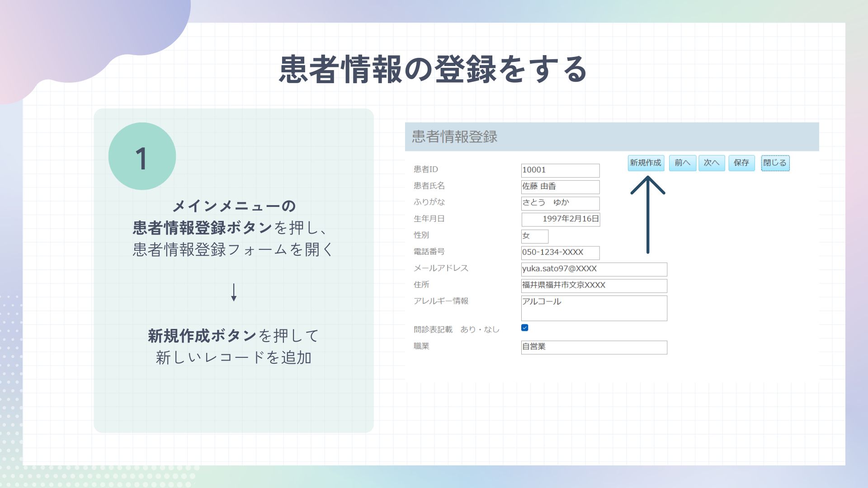Click the 保存 button
The image size is (868, 488).
tap(741, 163)
